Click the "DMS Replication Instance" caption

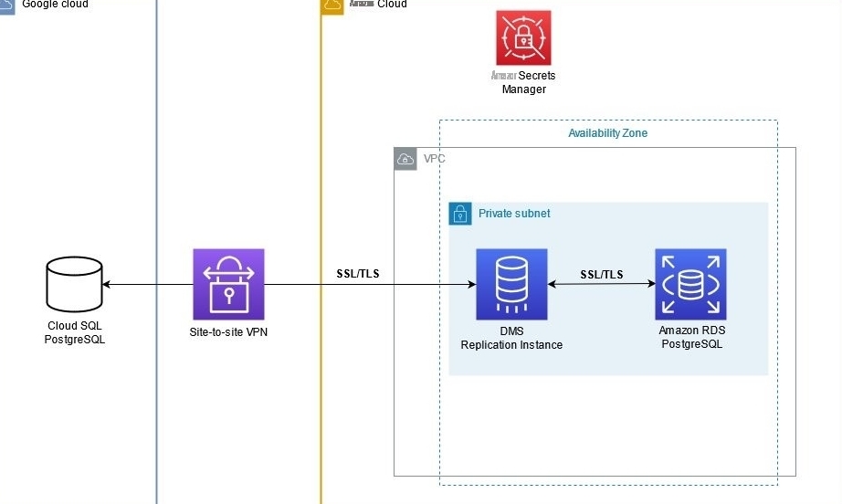tap(511, 339)
